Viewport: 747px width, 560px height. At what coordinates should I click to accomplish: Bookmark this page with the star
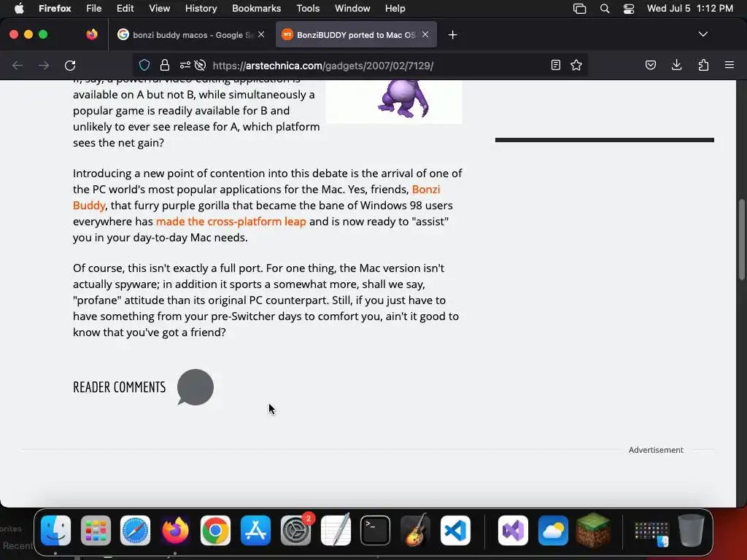tap(576, 65)
